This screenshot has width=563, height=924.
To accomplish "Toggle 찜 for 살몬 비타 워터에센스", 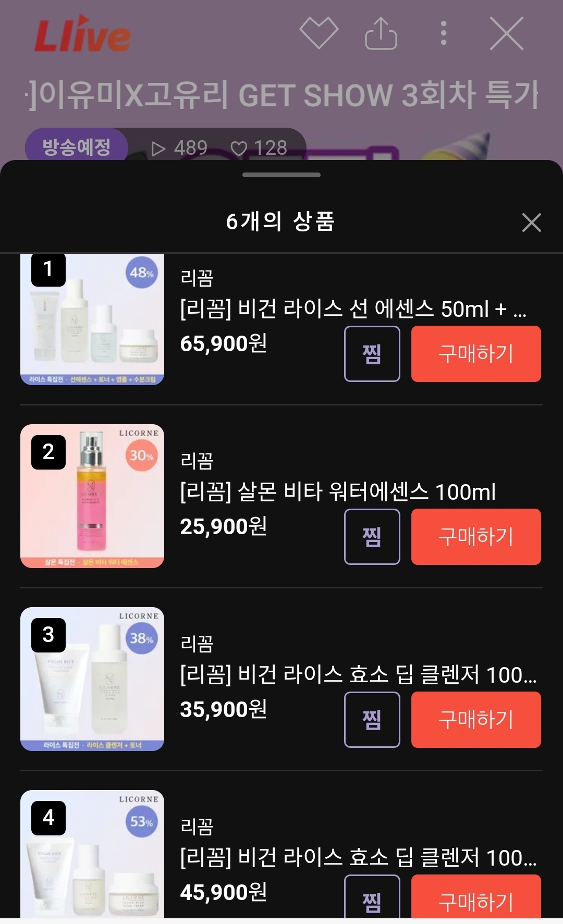I will [372, 537].
